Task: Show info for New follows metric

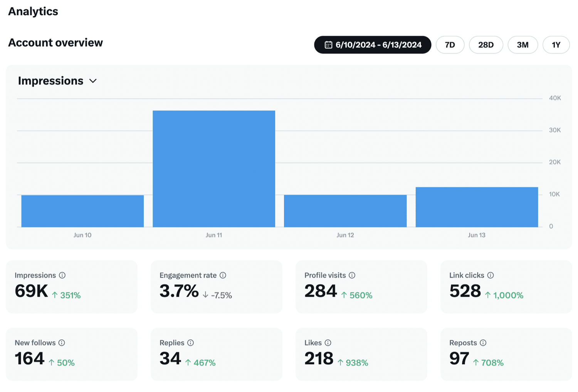Action: [62, 343]
